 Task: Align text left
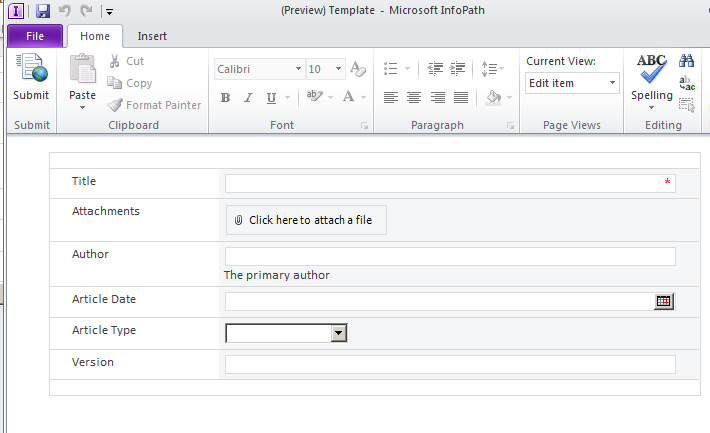coord(390,97)
